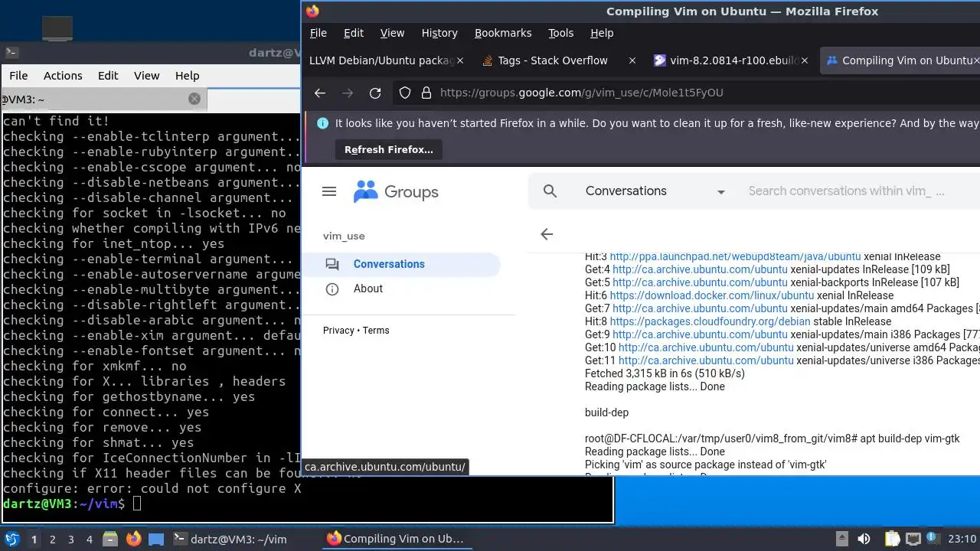Open the volume control tray icon
Viewport: 980px width, 551px height.
point(864,539)
